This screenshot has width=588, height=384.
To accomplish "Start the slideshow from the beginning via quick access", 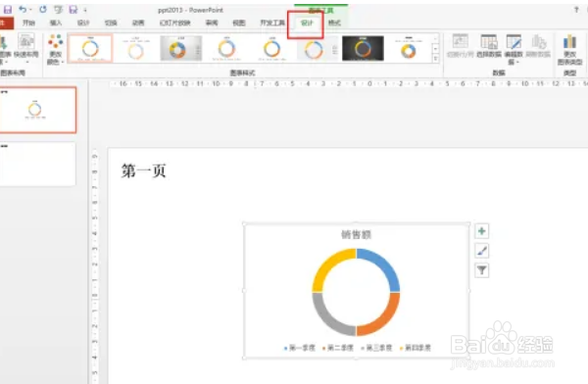I will tap(58, 10).
